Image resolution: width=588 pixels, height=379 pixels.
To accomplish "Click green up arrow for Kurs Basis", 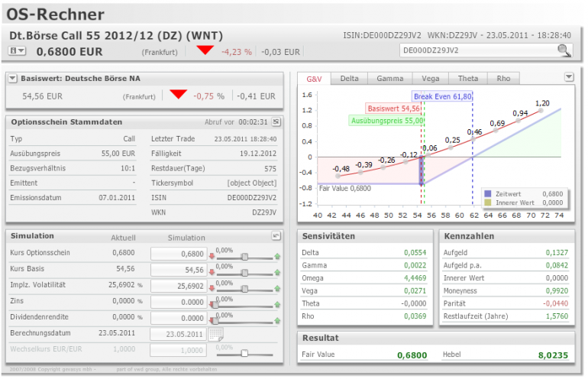I will [277, 273].
